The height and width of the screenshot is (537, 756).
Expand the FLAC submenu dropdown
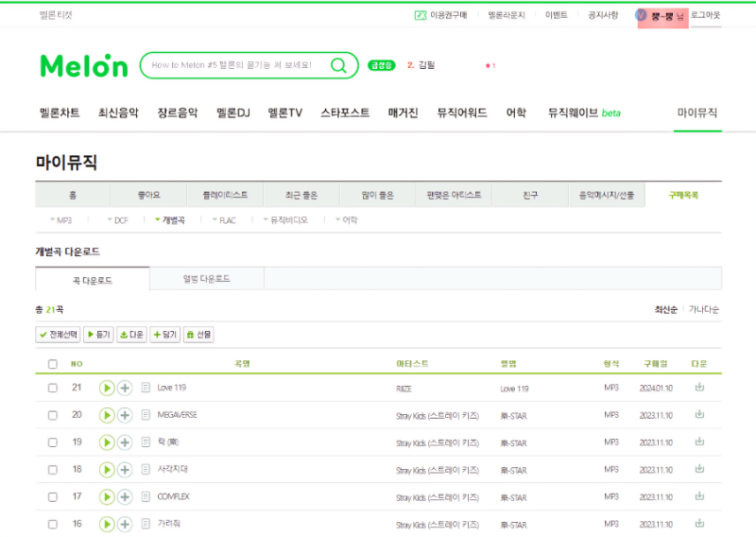click(224, 220)
